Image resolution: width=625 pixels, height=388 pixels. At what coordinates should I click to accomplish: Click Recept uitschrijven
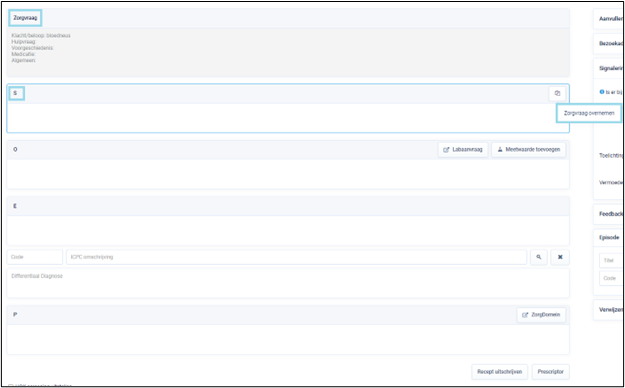click(x=500, y=372)
